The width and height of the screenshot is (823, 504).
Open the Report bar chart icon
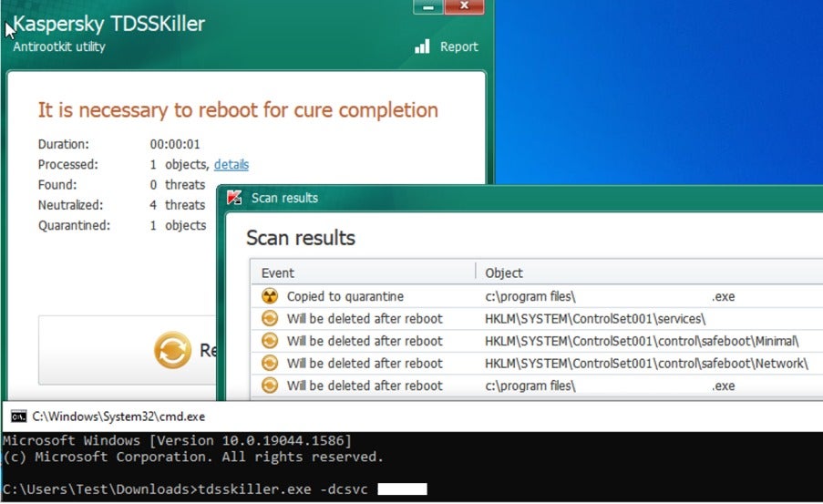pyautogui.click(x=422, y=46)
